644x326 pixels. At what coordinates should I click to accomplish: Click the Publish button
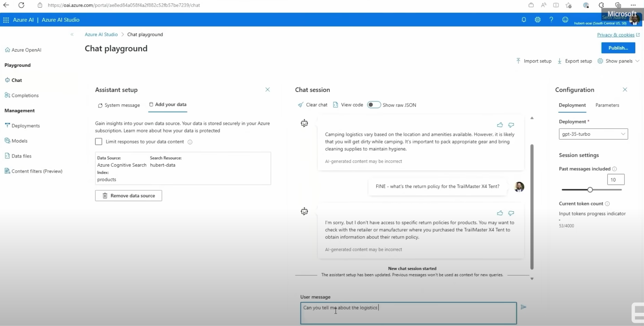click(x=618, y=48)
